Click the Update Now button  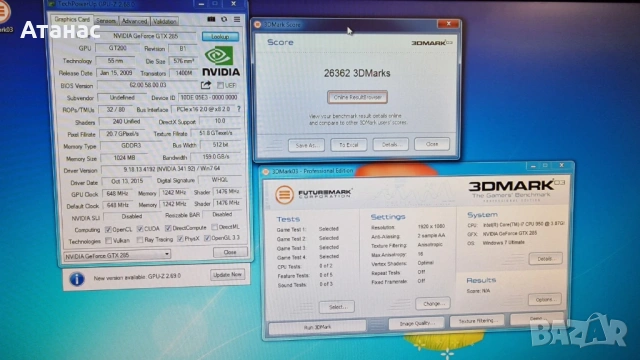coord(227,275)
